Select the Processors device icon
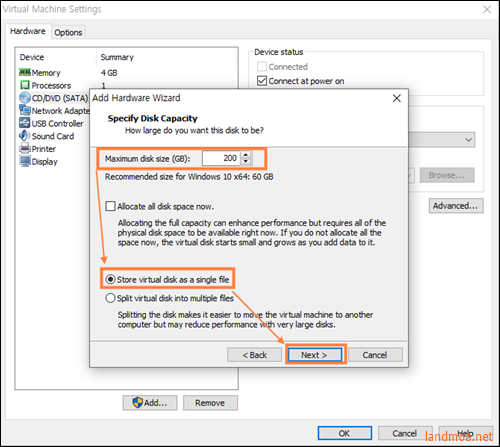This screenshot has width=500, height=447. 25,85
